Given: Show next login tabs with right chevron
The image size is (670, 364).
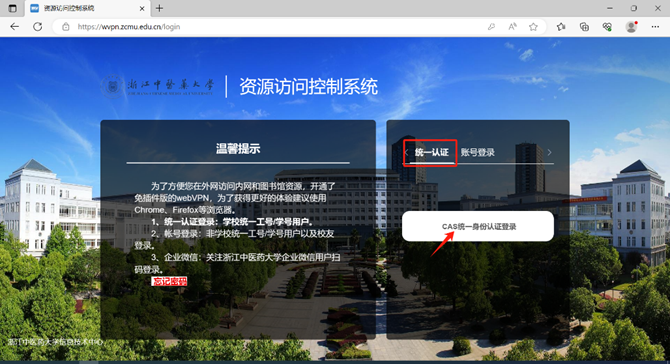Looking at the screenshot, I should [550, 153].
